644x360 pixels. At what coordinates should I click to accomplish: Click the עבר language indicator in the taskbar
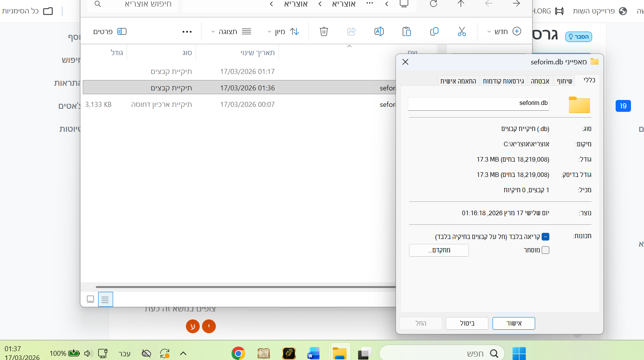(x=124, y=353)
